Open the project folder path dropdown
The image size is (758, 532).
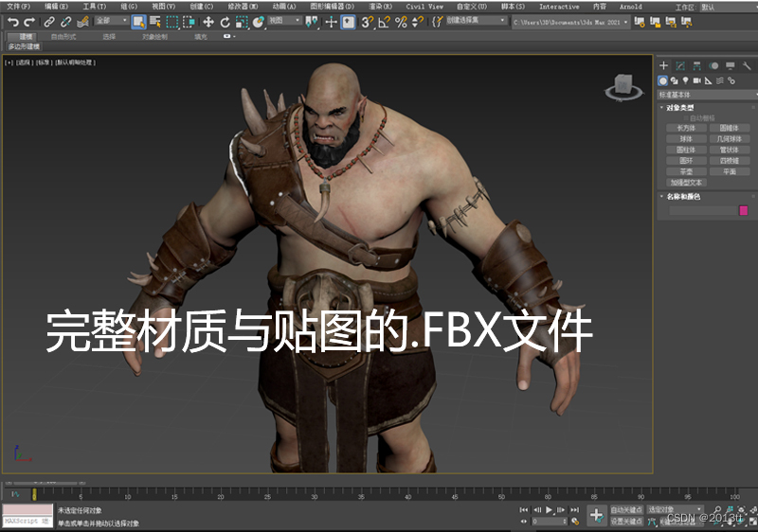point(570,22)
